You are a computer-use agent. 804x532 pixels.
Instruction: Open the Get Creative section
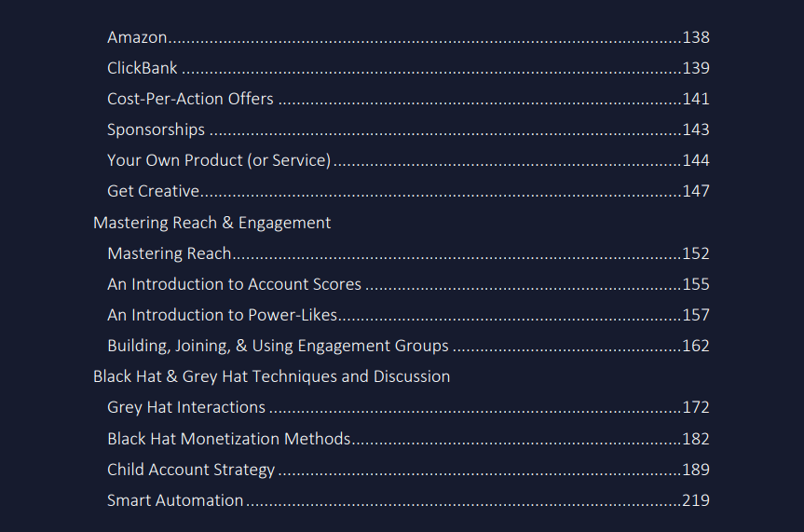[x=408, y=191]
